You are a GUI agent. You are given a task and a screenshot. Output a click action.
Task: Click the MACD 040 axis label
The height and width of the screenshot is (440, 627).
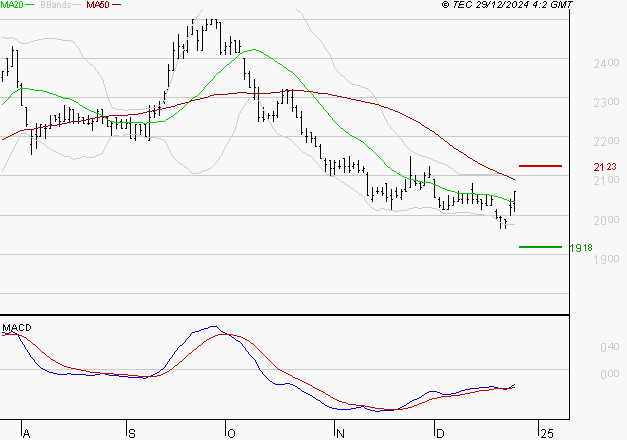(x=610, y=347)
